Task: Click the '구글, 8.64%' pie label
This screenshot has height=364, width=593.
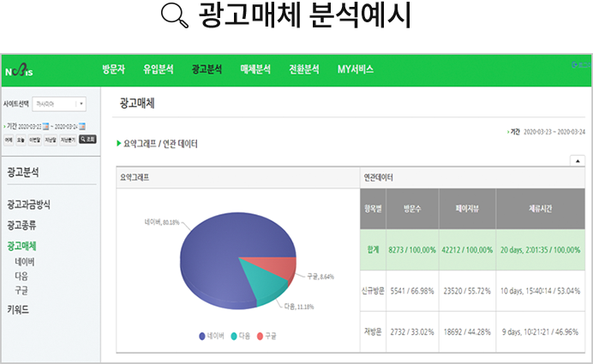Action: pyautogui.click(x=320, y=277)
